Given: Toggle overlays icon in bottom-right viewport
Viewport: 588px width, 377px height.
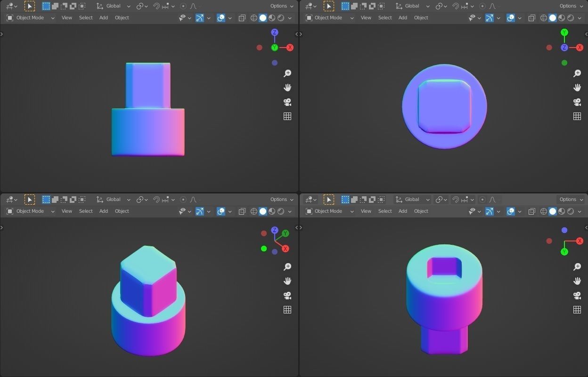Looking at the screenshot, I should [x=511, y=211].
